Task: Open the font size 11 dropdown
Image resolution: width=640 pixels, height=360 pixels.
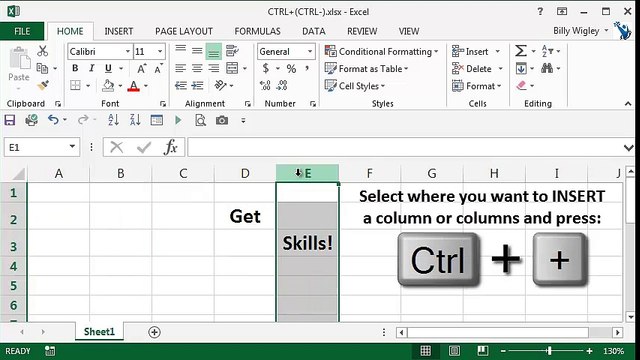Action: (160, 51)
